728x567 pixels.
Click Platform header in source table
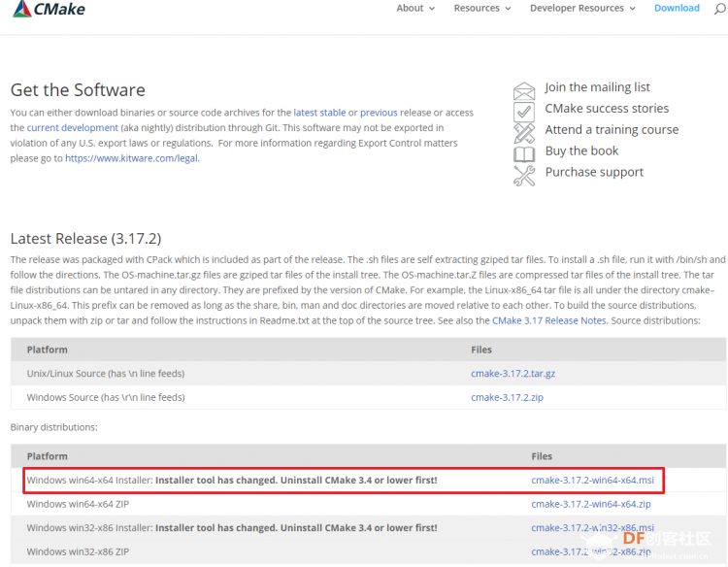(47, 350)
